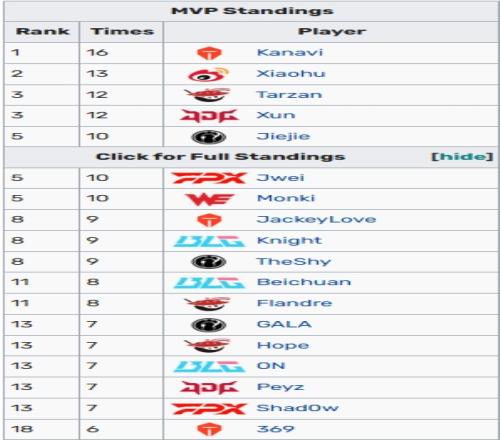Image resolution: width=500 pixels, height=440 pixels.
Task: Open Kanavi's player page
Action: [290, 52]
